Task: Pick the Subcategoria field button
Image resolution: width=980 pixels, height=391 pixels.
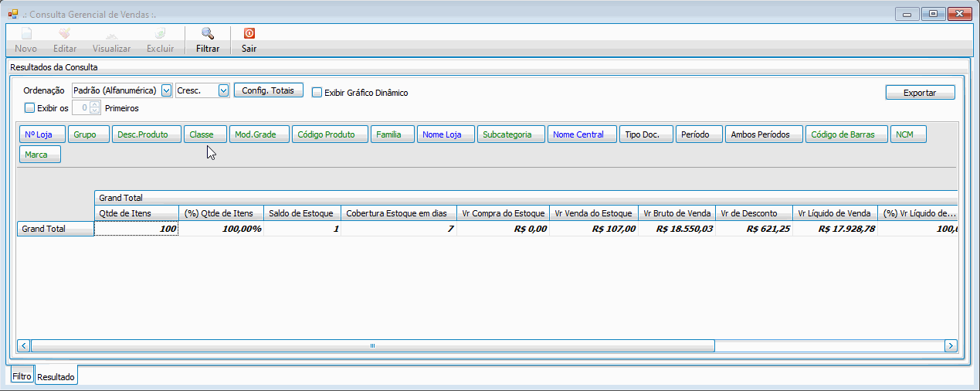Action: (511, 134)
